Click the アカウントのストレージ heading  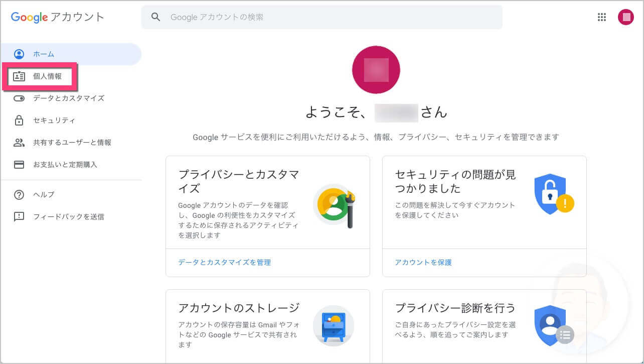(x=239, y=308)
